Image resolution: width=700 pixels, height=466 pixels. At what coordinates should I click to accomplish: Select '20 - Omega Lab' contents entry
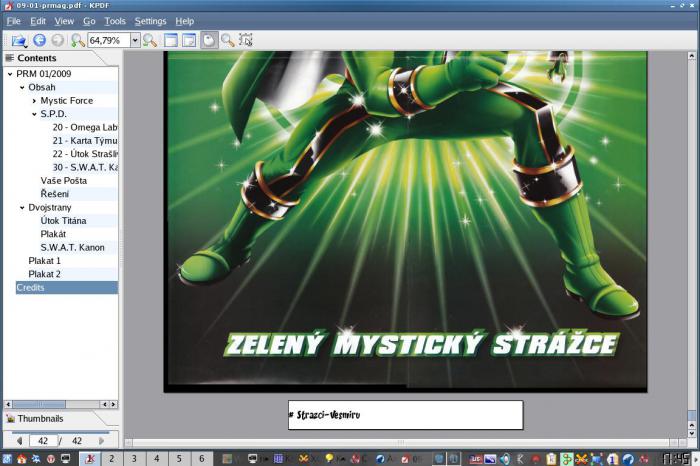click(x=85, y=127)
